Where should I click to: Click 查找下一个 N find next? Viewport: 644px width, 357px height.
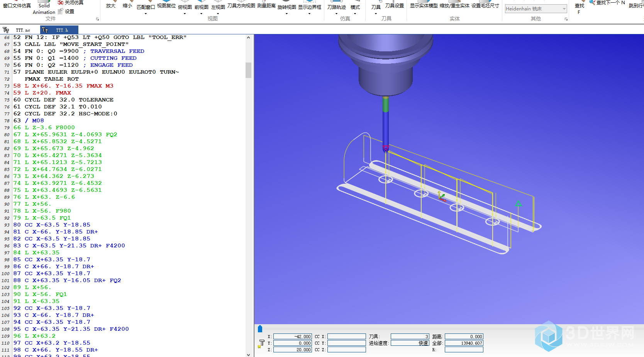(x=607, y=3)
